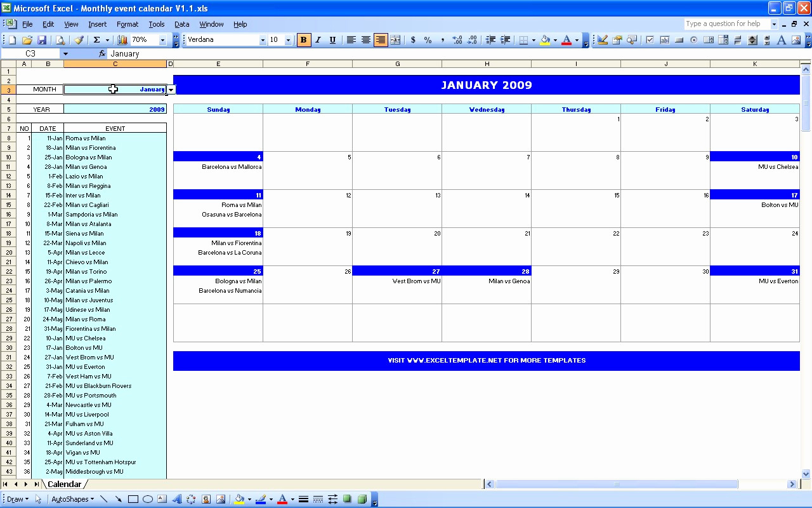Click Decrease Decimal icon
Image resolution: width=812 pixels, height=508 pixels.
pos(472,40)
